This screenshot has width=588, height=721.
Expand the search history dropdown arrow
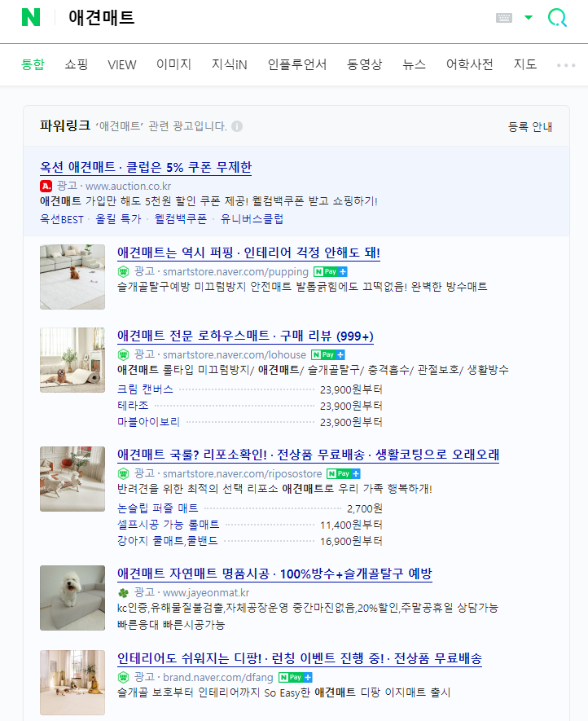coord(529,17)
